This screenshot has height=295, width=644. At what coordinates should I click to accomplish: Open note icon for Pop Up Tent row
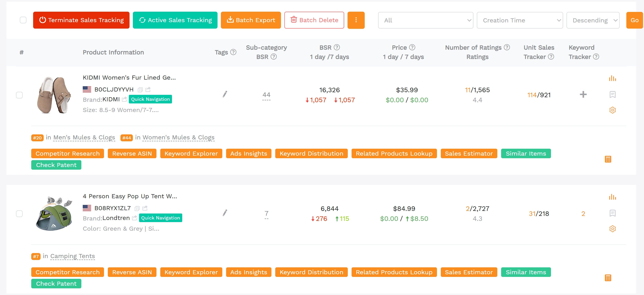pos(612,213)
